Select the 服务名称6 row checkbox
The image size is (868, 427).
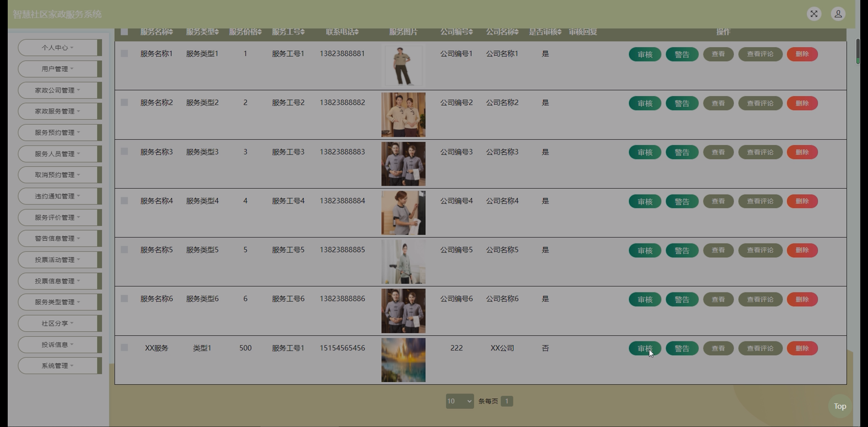coord(124,299)
